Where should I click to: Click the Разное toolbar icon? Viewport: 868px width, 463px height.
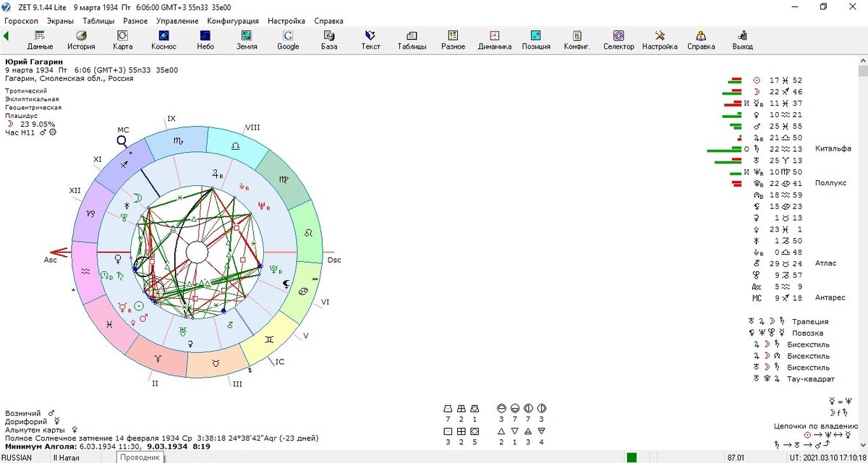click(x=453, y=40)
